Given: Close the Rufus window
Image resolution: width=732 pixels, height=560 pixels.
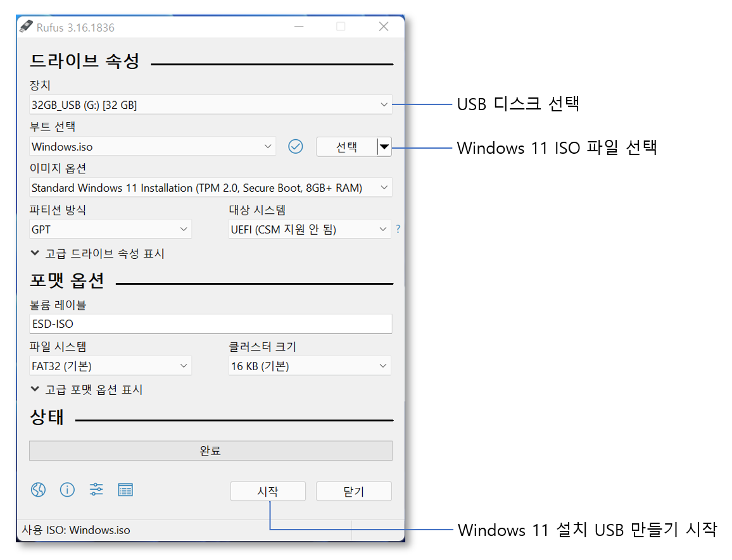Looking at the screenshot, I should pyautogui.click(x=384, y=27).
